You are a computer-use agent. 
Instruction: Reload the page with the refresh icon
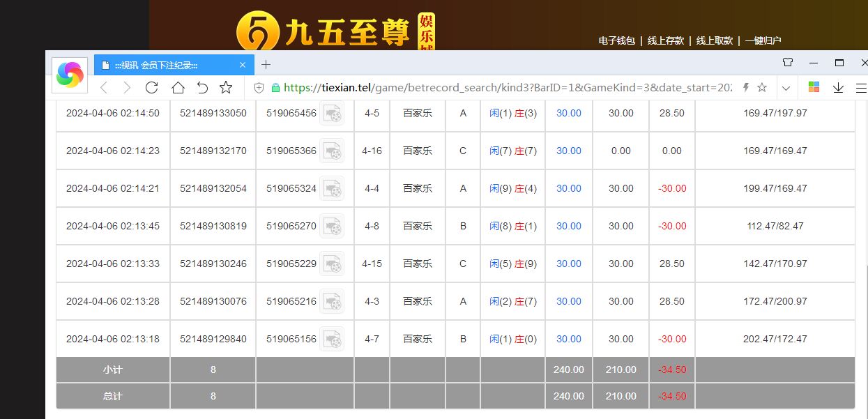(x=151, y=87)
